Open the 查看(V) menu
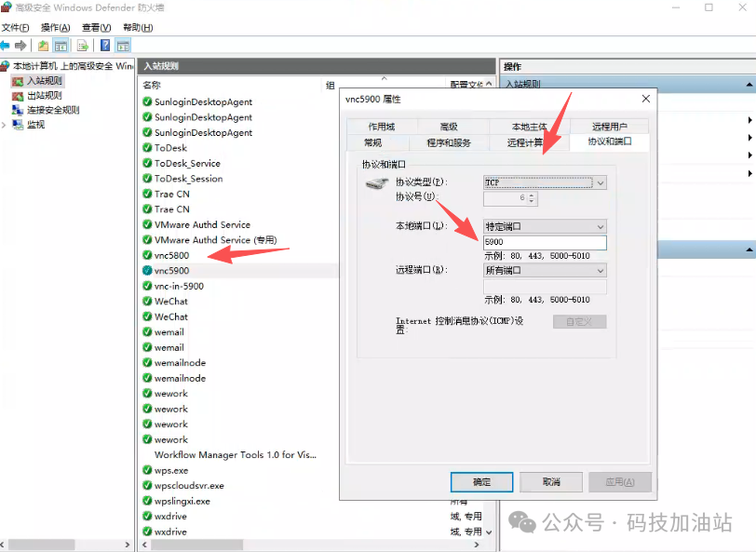The height and width of the screenshot is (552, 756). (x=97, y=28)
